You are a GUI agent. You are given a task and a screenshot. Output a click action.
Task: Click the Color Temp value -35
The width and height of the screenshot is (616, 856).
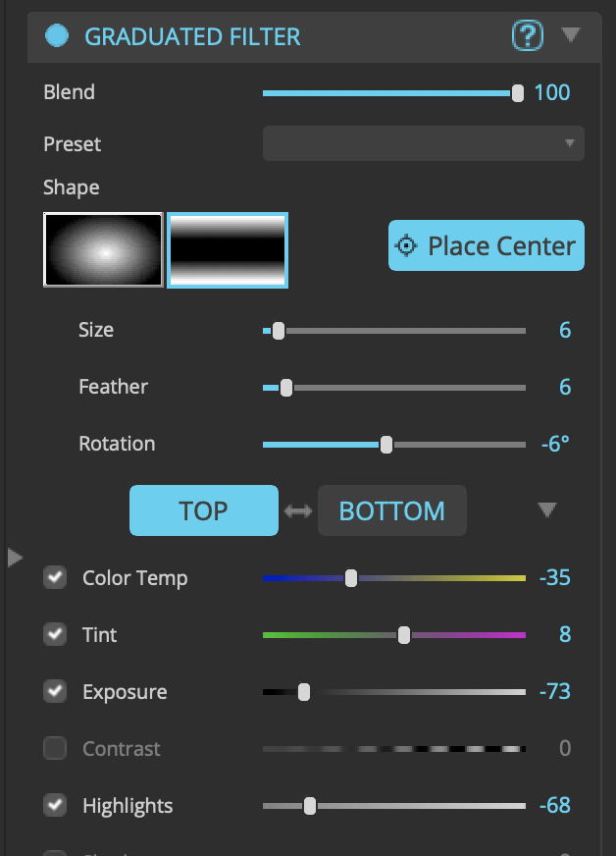coord(554,577)
